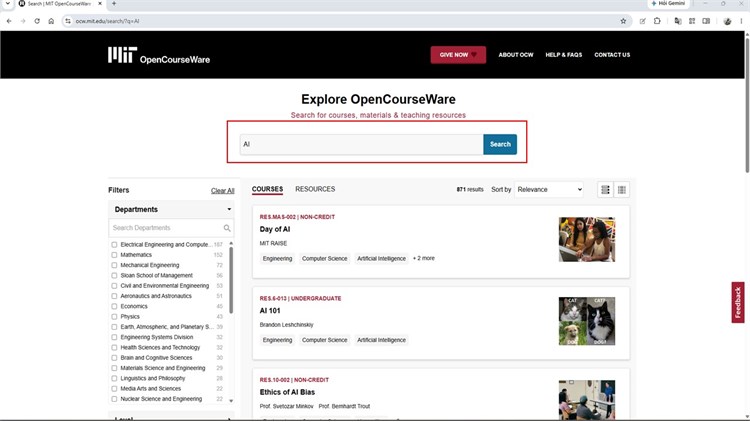Click the site information icon in address bar
Screen dimensions: 750x422
[x=68, y=21]
